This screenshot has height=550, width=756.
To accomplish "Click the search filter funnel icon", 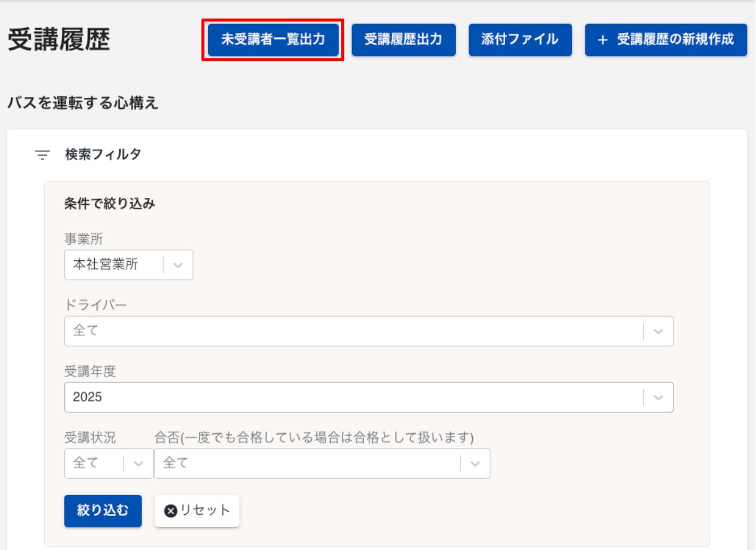I will [43, 155].
